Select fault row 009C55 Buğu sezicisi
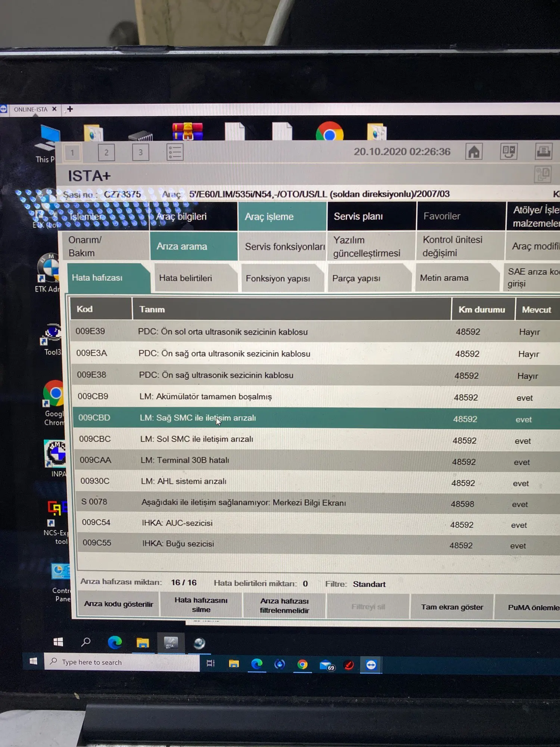Viewport: 560px width, 747px height. pos(318,544)
